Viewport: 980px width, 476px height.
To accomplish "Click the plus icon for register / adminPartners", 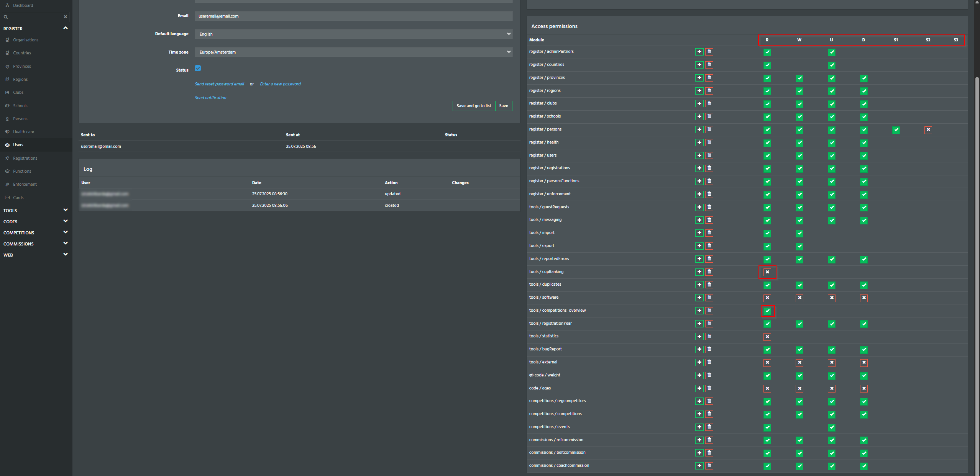I will click(x=699, y=52).
